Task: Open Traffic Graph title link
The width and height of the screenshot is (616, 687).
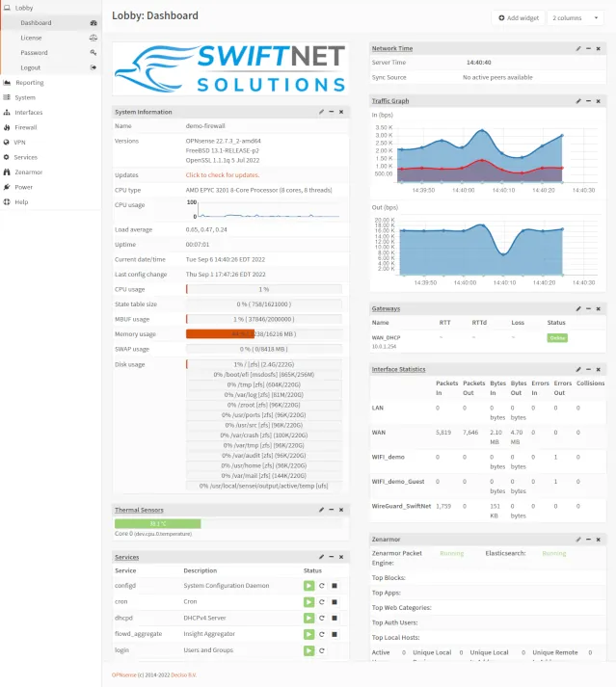Action: (x=390, y=101)
